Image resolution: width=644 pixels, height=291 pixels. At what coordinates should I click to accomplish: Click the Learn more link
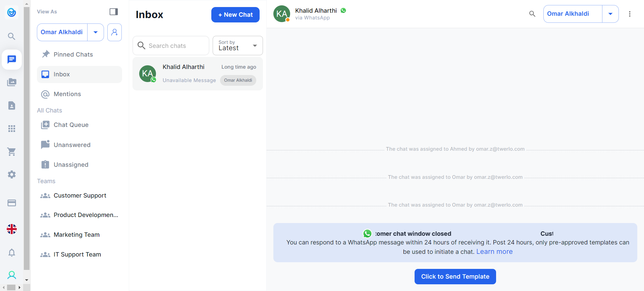494,252
